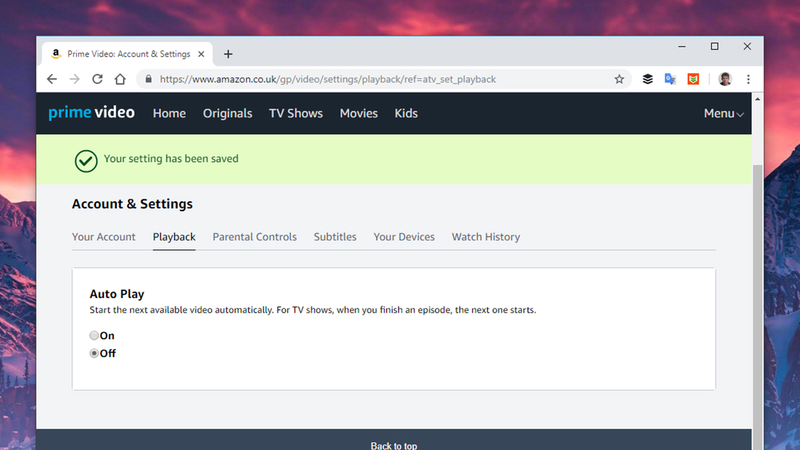Viewport: 800px width, 450px height.
Task: Click the Account & Settings heading
Action: click(132, 204)
